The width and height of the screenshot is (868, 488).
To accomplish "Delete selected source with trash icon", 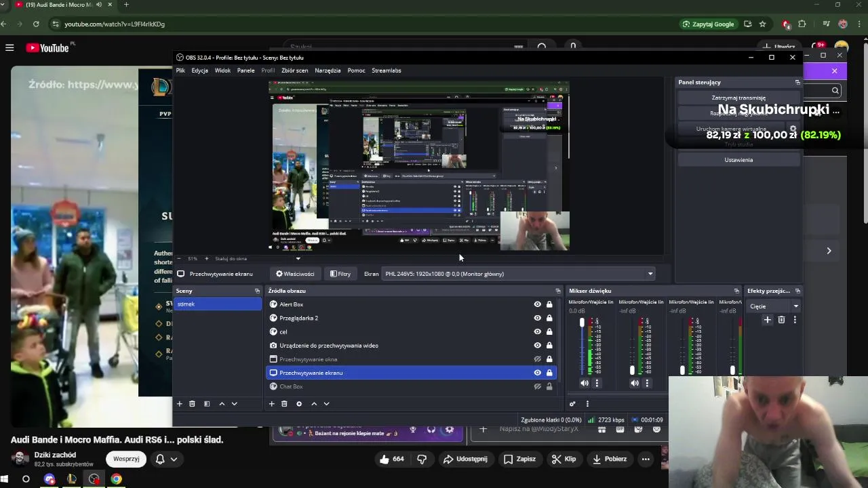I will (x=284, y=404).
